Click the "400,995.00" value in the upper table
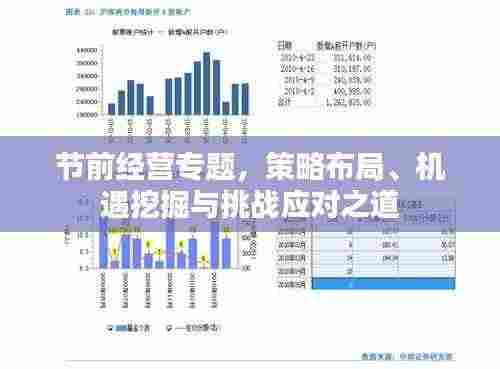Viewport: 500px width, 369px height. tap(352, 91)
